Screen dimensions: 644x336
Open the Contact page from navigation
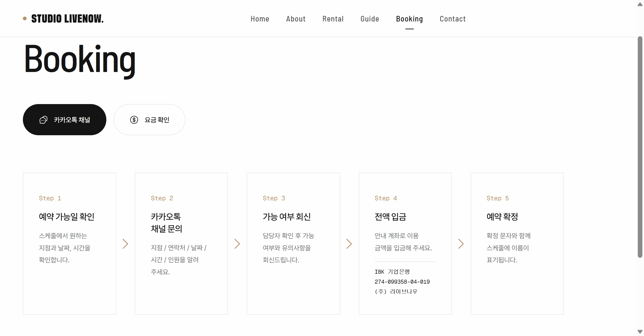tap(453, 19)
